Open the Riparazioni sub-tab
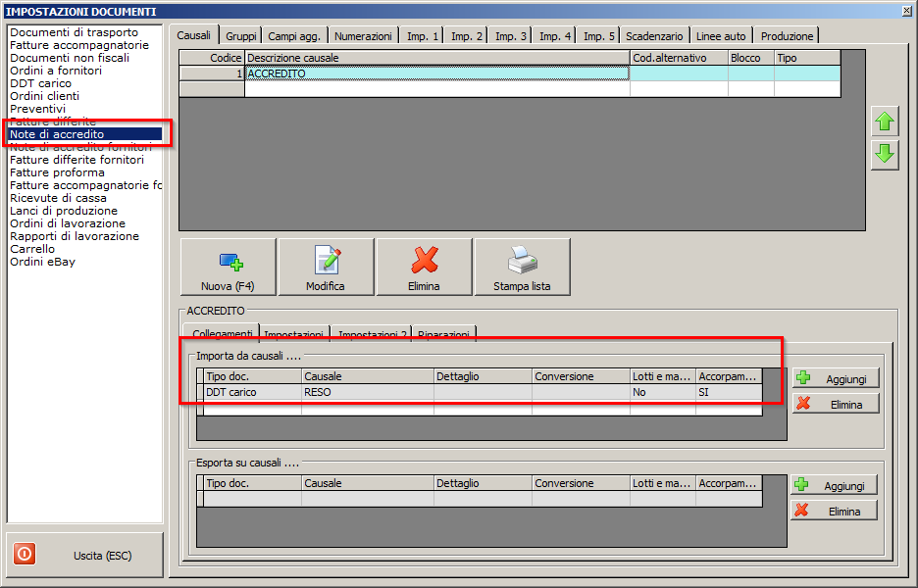 [x=443, y=333]
